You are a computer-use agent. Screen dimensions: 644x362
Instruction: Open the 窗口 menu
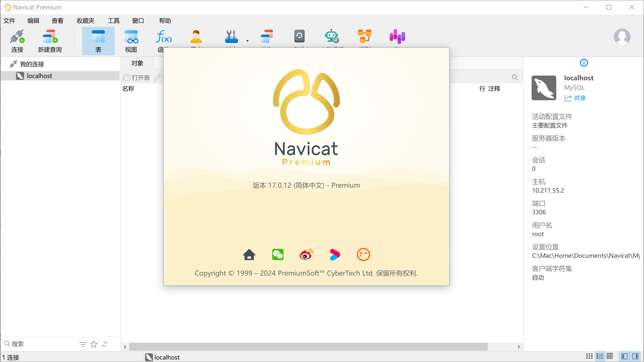(138, 21)
